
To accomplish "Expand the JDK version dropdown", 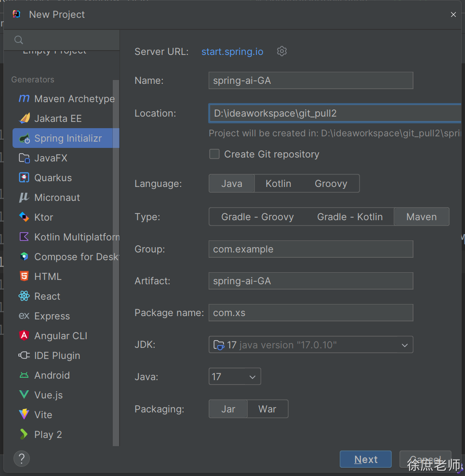I will (404, 345).
